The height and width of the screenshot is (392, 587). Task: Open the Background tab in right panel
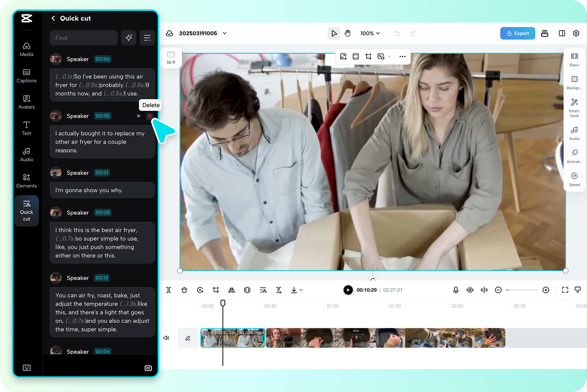575,82
